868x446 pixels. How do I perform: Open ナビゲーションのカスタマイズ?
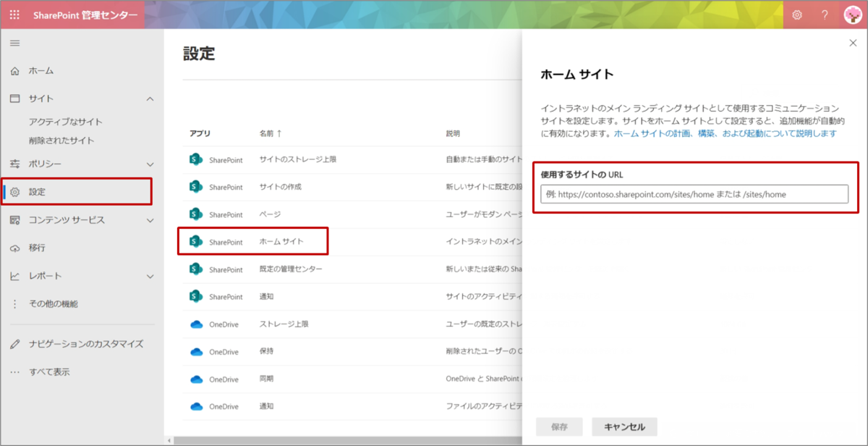[86, 344]
